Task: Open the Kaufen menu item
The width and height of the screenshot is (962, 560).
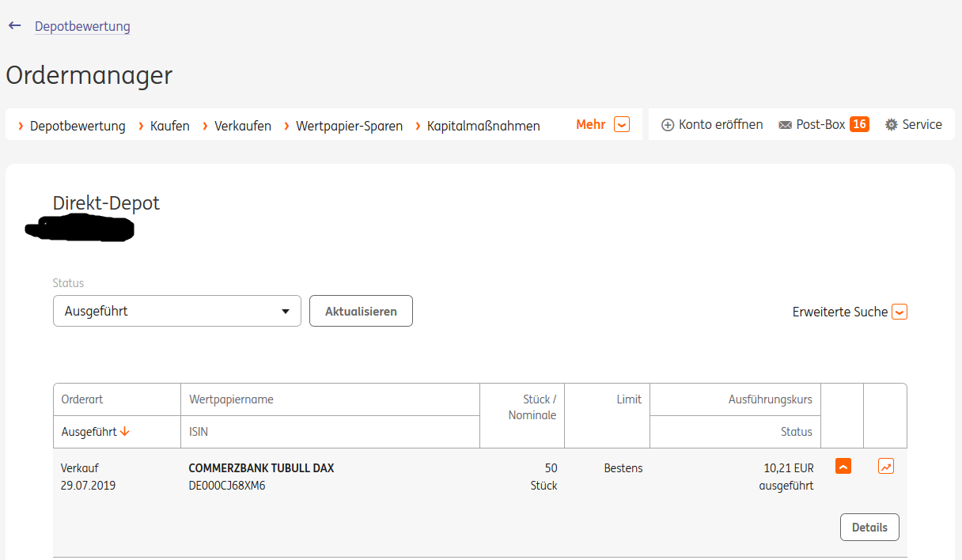Action: pyautogui.click(x=169, y=126)
